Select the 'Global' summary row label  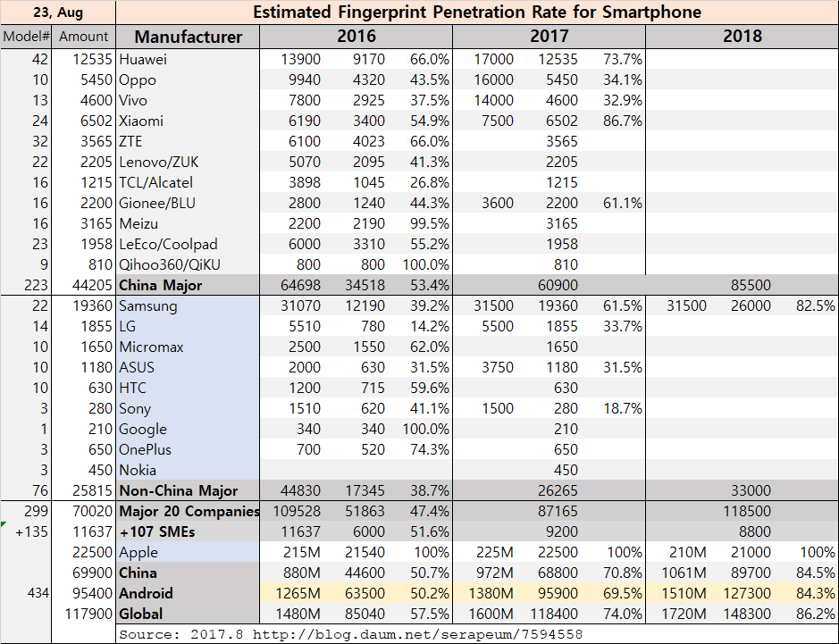pos(188,614)
